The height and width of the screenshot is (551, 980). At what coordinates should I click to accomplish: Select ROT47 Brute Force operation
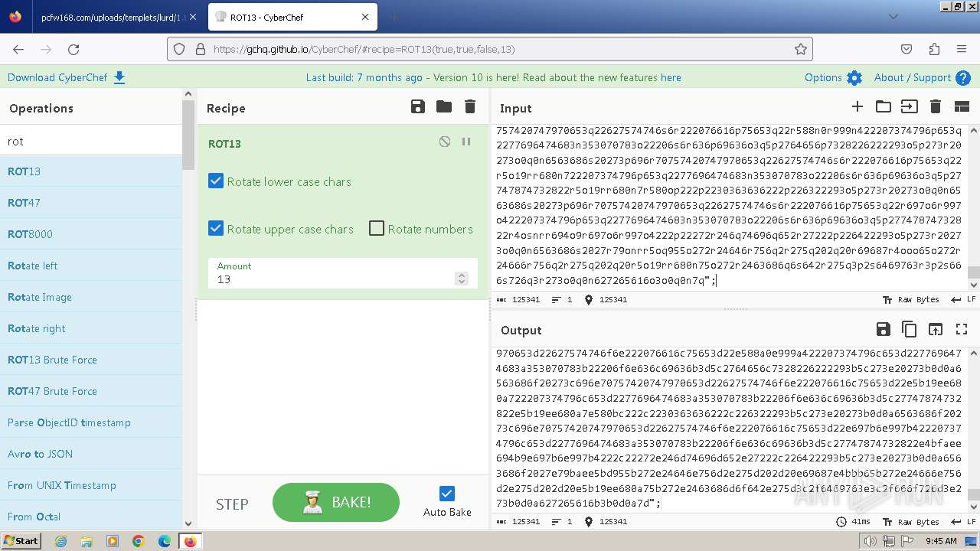[91, 391]
